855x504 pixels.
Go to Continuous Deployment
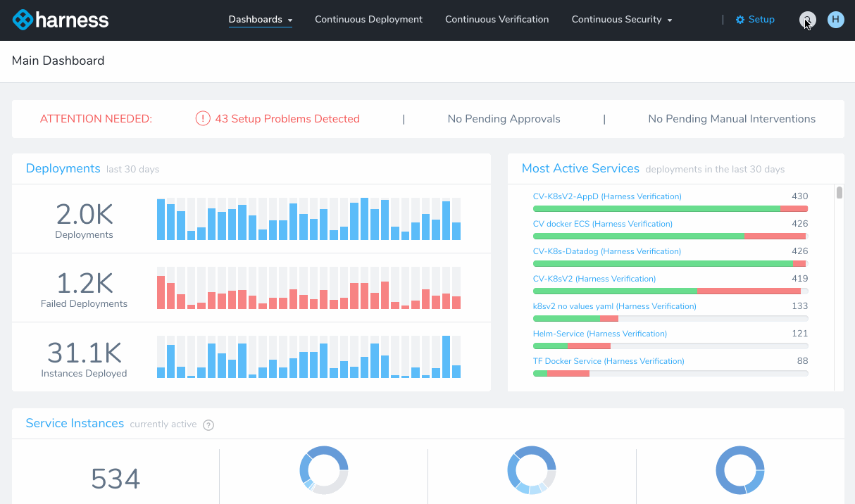pyautogui.click(x=368, y=20)
